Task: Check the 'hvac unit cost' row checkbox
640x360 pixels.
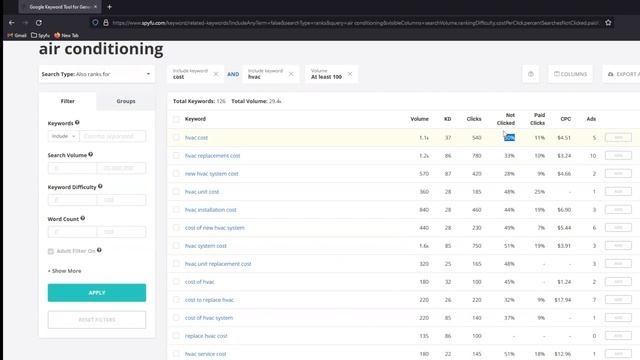Action: (x=176, y=191)
